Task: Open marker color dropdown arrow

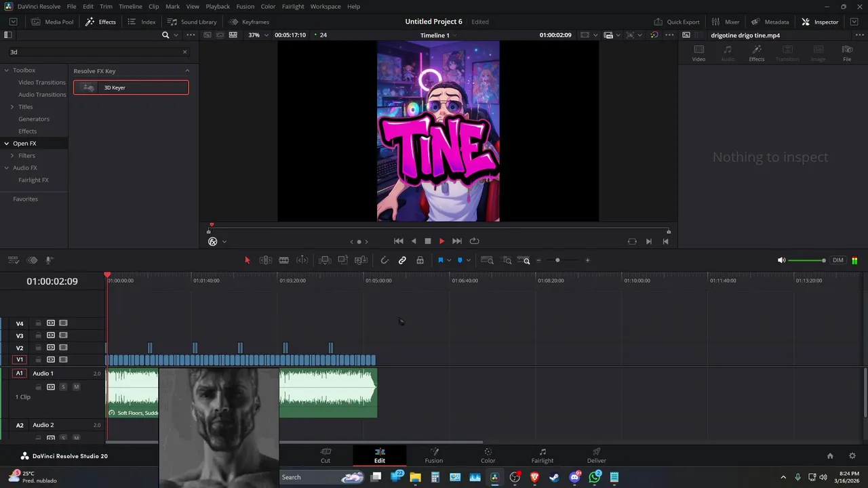Action: pos(468,260)
